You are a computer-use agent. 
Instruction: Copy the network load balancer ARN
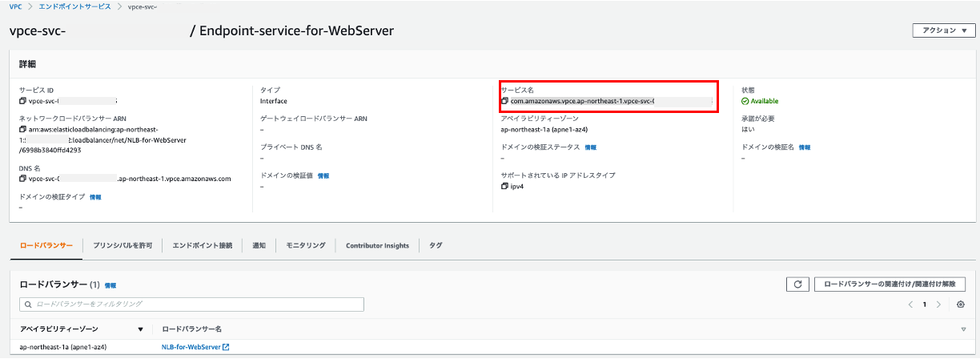[x=23, y=129]
